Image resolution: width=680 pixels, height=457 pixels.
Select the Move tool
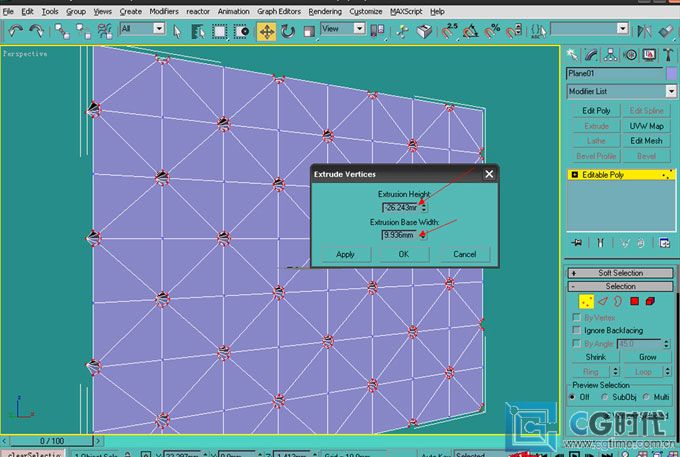click(266, 32)
